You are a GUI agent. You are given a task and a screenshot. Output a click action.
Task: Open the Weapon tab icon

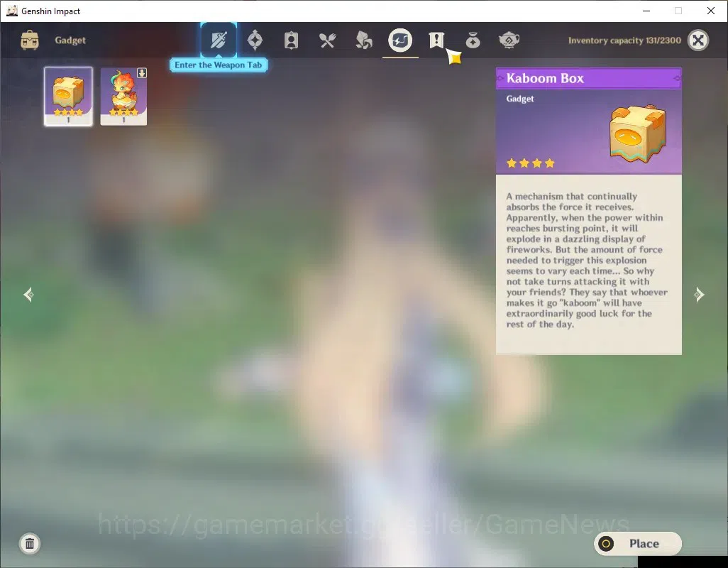[219, 40]
